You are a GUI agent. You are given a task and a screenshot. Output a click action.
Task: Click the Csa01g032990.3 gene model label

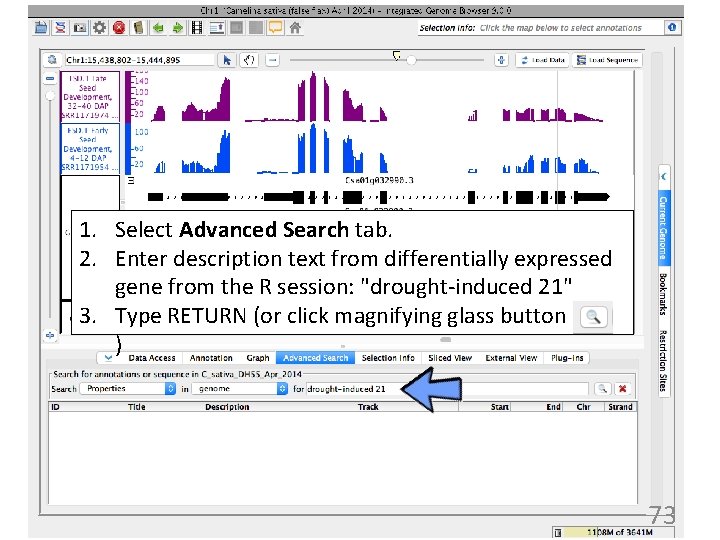379,180
